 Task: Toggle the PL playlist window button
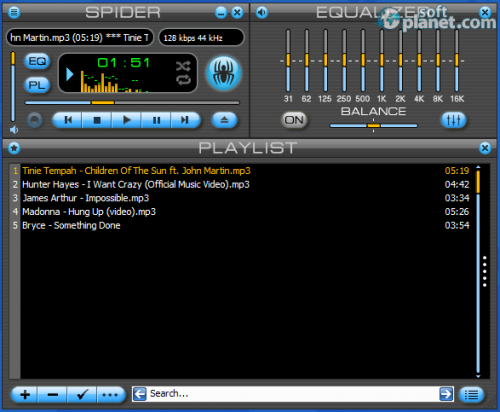pos(37,85)
